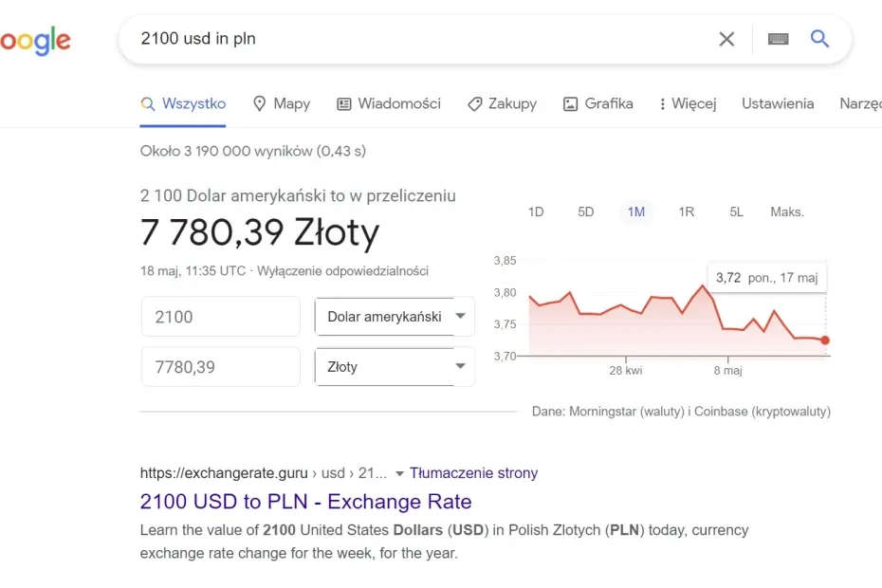Click the blue search magnifier icon
The image size is (882, 588).
[818, 39]
